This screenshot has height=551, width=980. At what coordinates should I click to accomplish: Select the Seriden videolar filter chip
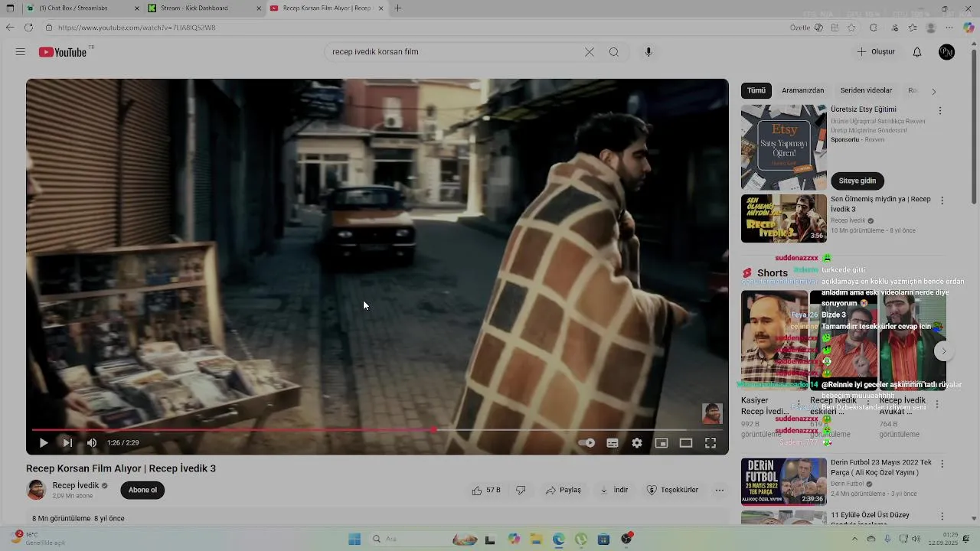(x=866, y=90)
